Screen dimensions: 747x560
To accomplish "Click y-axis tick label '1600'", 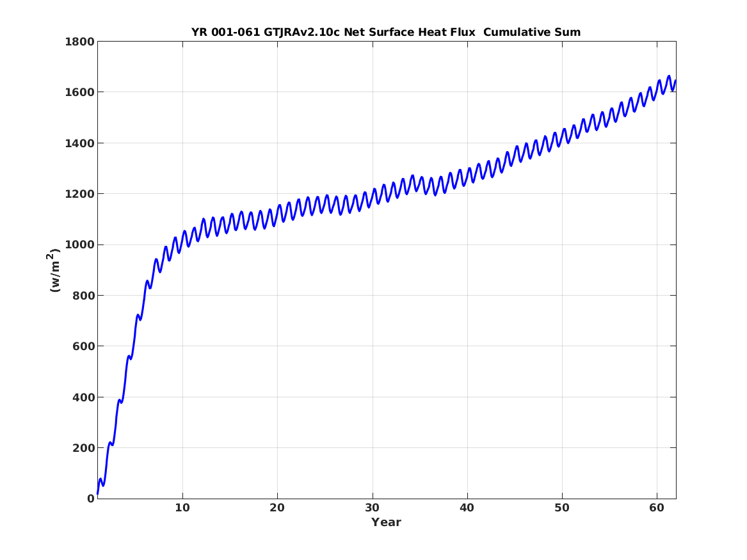I will pyautogui.click(x=80, y=92).
